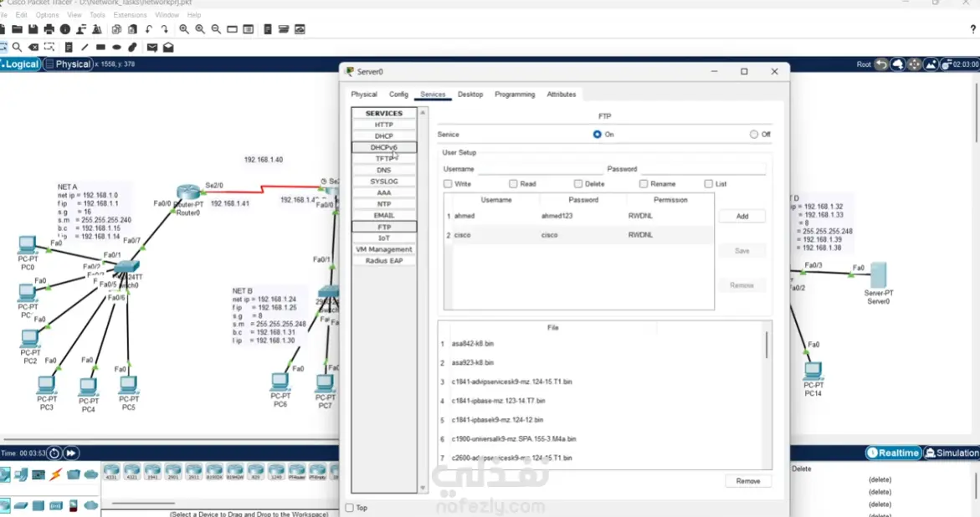Image resolution: width=980 pixels, height=517 pixels.
Task: Open a file with the folder icon
Action: coord(17,29)
